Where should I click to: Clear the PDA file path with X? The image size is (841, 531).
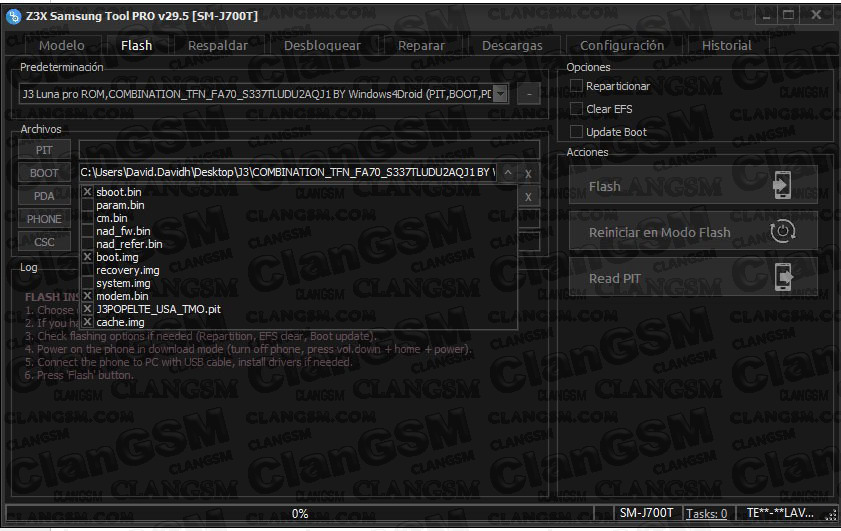tap(528, 197)
